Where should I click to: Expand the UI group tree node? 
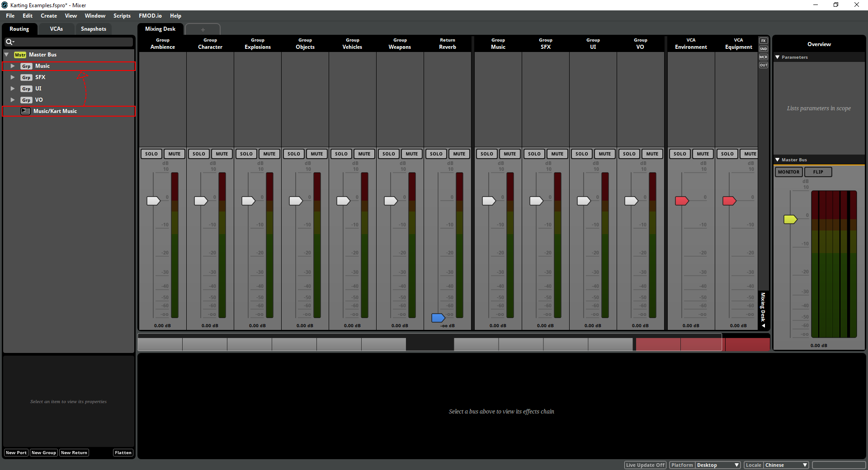(13, 89)
